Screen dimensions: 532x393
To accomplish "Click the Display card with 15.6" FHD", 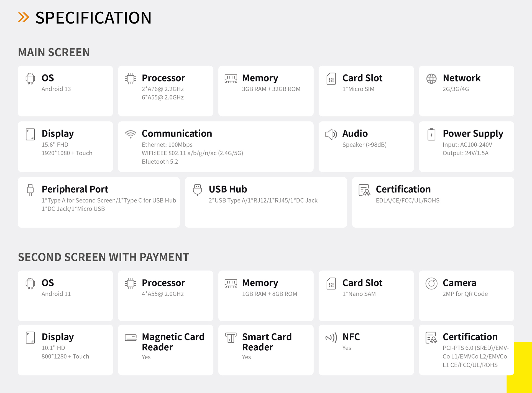I will [x=65, y=147].
